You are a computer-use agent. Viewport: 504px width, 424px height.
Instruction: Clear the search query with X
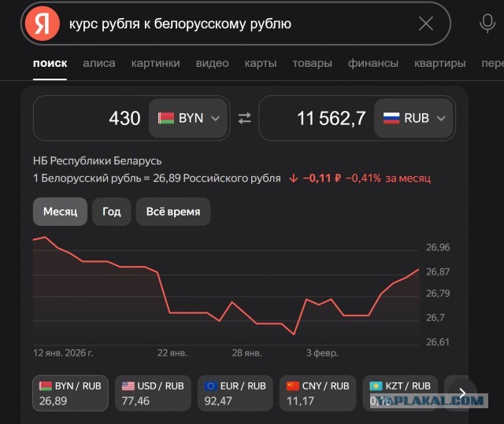point(426,24)
